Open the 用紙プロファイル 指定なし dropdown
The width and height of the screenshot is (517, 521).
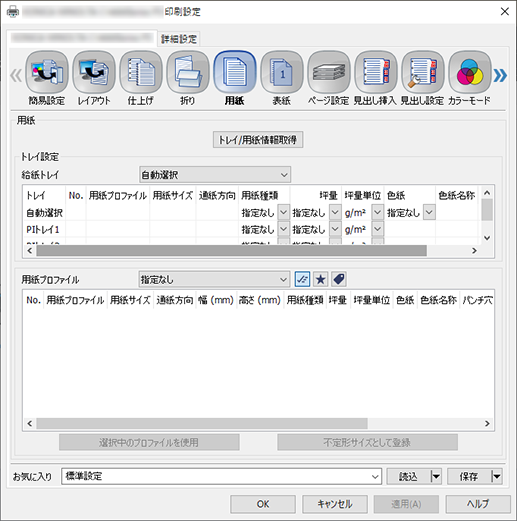coord(214,279)
